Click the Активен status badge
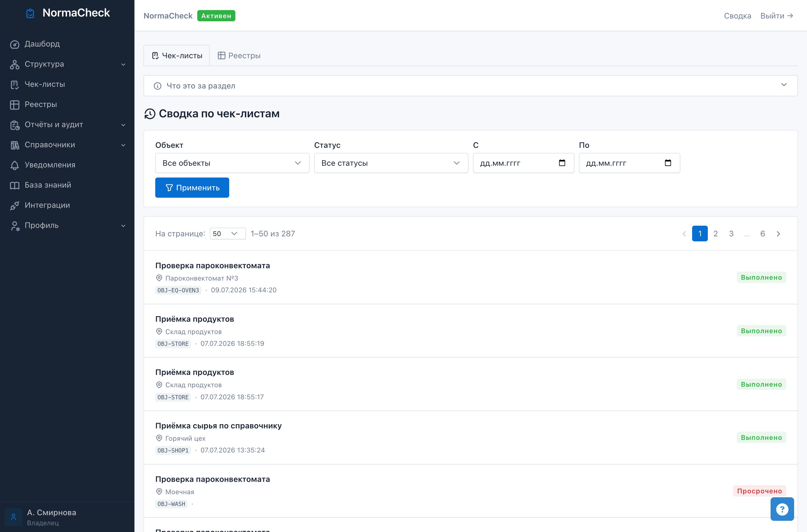 point(216,16)
